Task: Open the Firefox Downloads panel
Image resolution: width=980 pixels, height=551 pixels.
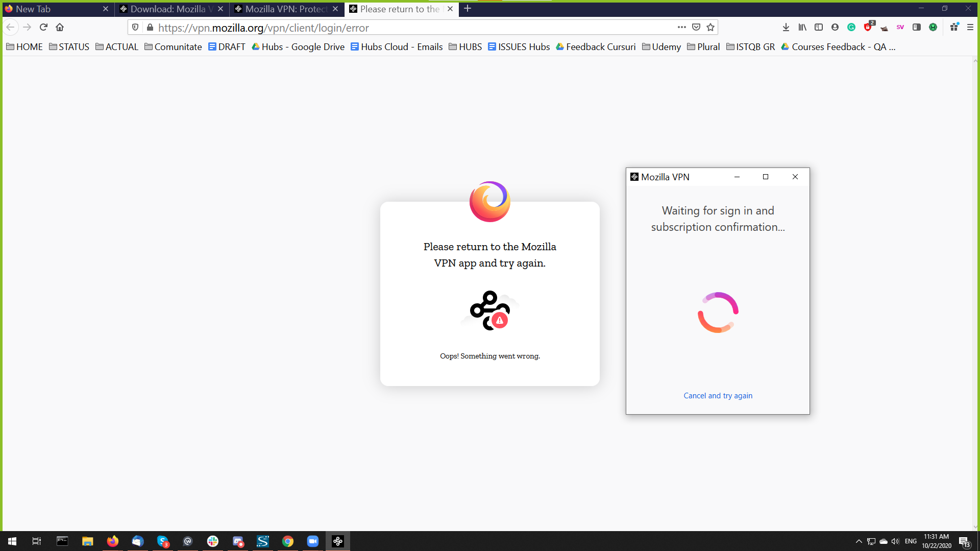Action: click(786, 27)
